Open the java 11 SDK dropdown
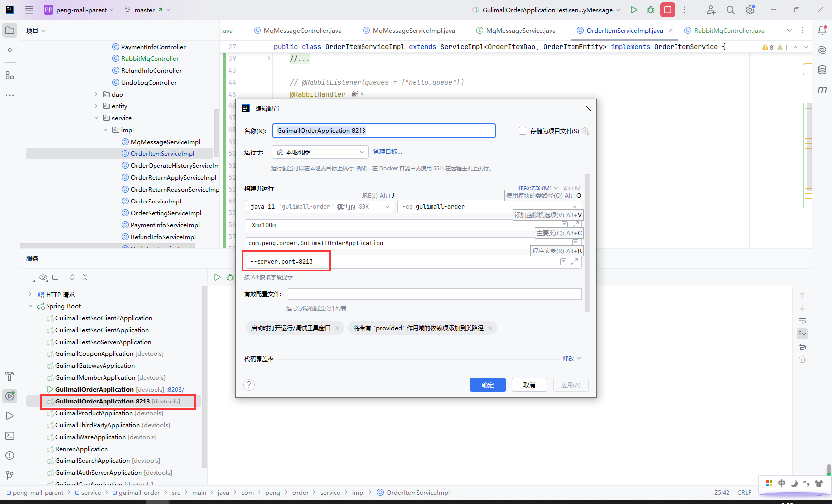832x504 pixels. pyautogui.click(x=320, y=207)
